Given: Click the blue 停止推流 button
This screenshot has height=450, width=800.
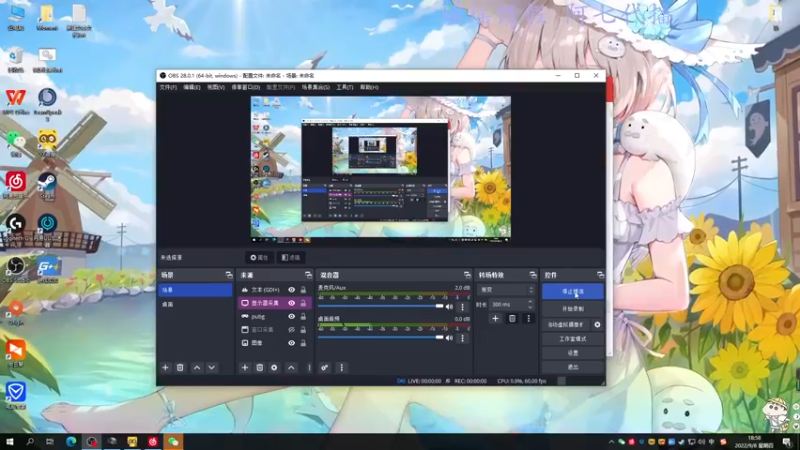Looking at the screenshot, I should coord(572,291).
